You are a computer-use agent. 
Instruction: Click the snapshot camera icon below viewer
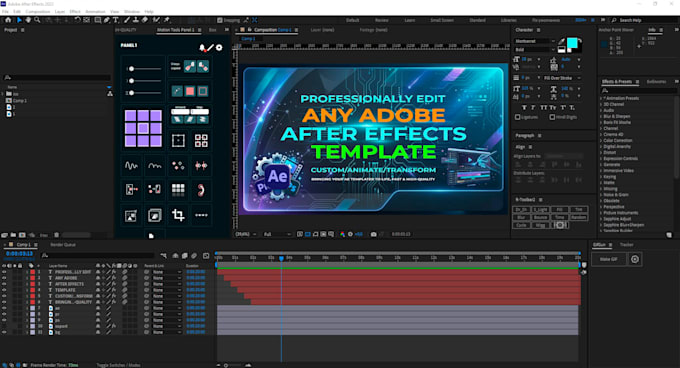[x=373, y=234]
